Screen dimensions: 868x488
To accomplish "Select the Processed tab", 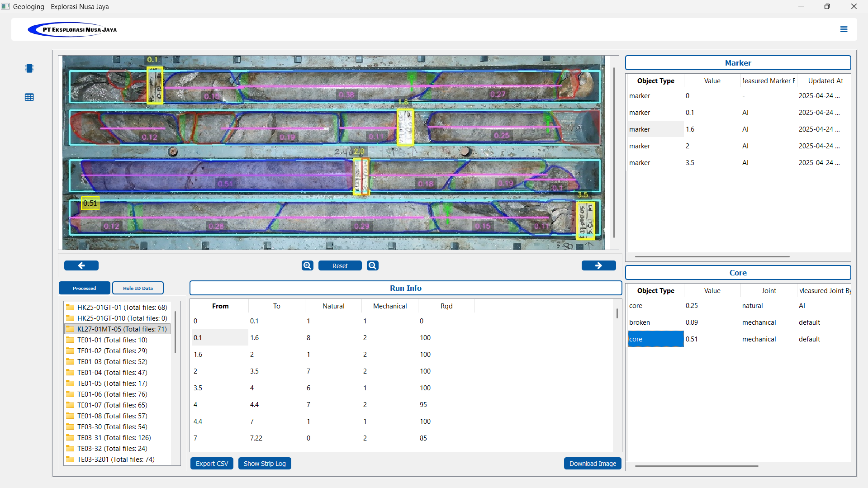I will click(x=85, y=288).
